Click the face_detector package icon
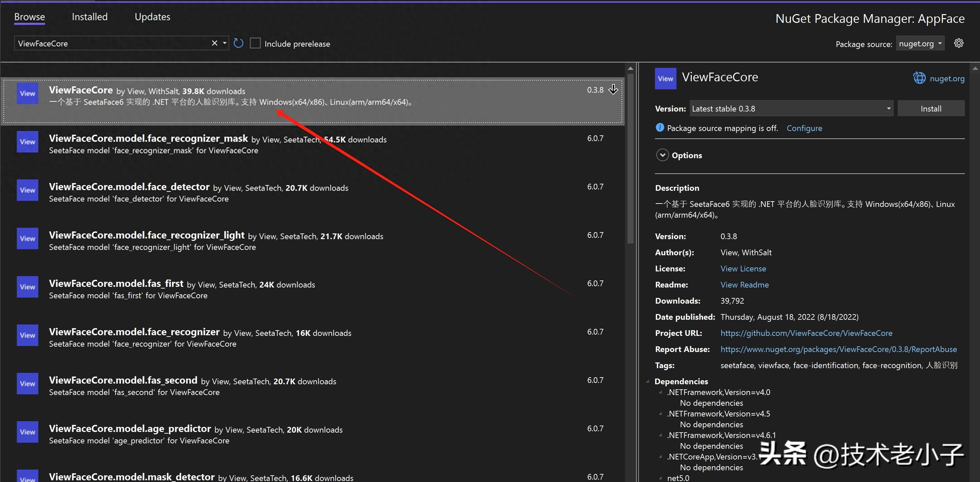Screen dimensions: 980x482 tap(28, 190)
